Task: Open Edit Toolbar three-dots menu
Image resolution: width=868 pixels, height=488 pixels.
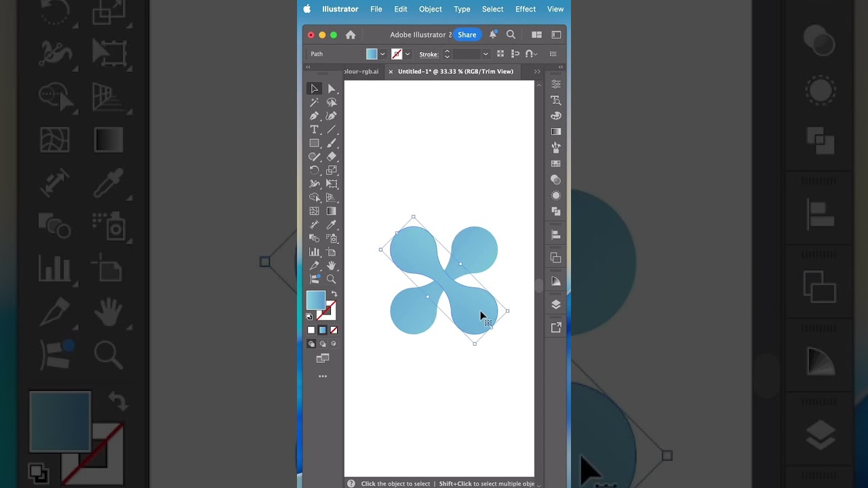Action: [323, 376]
